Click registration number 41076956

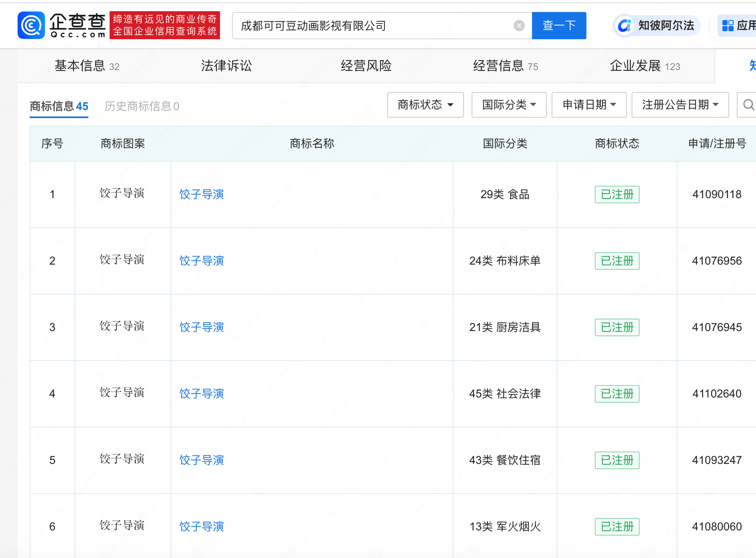click(717, 261)
